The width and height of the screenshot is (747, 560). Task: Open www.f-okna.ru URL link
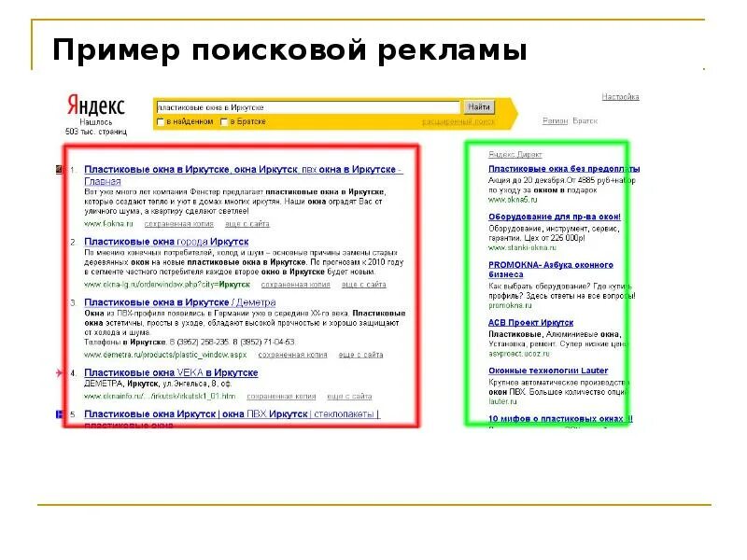tap(108, 223)
